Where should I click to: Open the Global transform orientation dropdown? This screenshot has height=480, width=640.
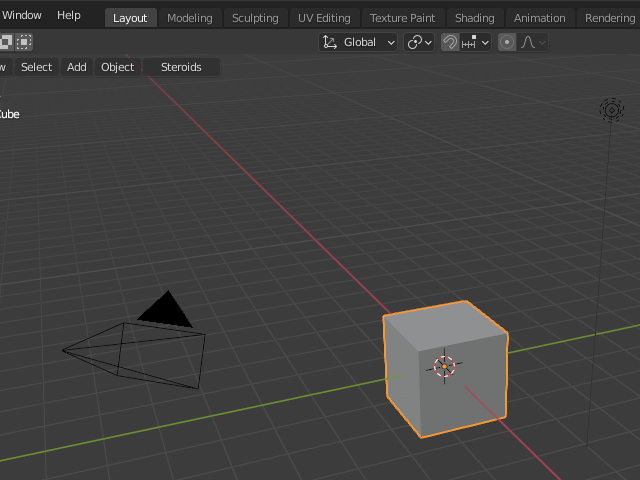click(x=358, y=42)
